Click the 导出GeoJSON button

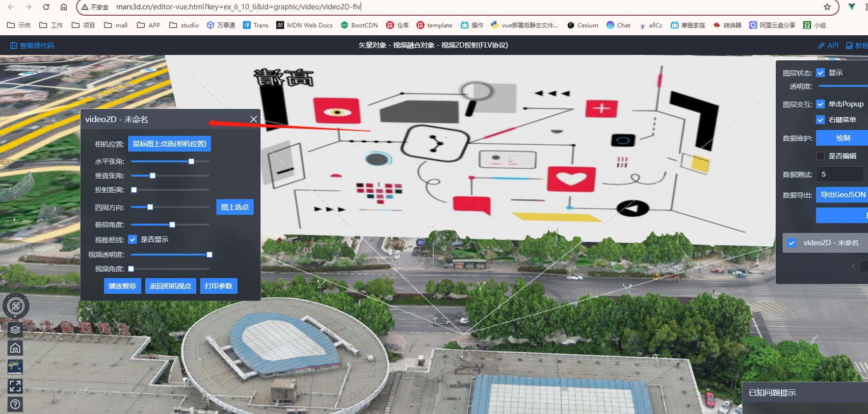842,195
